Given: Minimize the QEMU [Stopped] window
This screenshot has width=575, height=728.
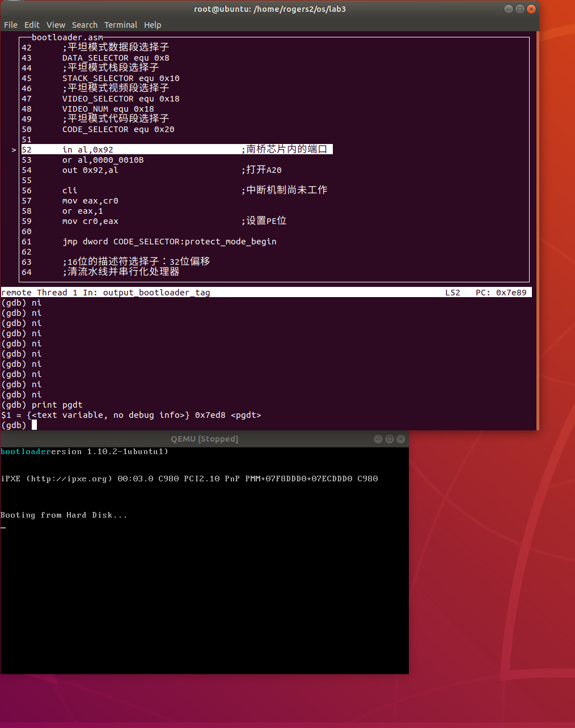Looking at the screenshot, I should point(378,439).
